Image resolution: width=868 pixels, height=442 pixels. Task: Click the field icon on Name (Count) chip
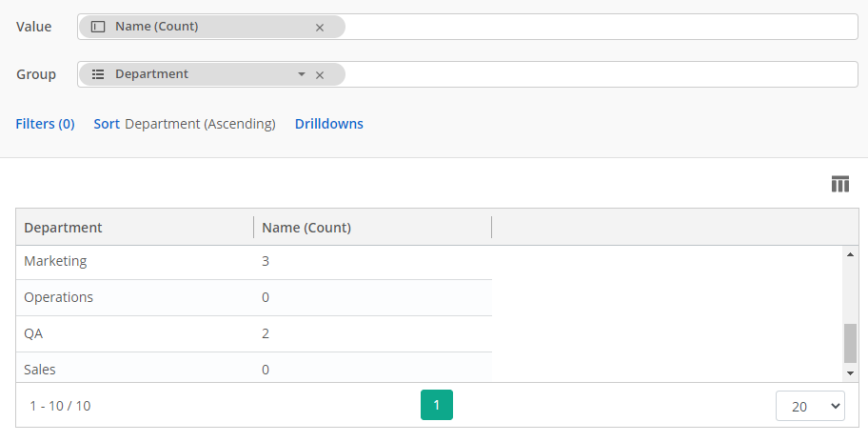pyautogui.click(x=98, y=27)
